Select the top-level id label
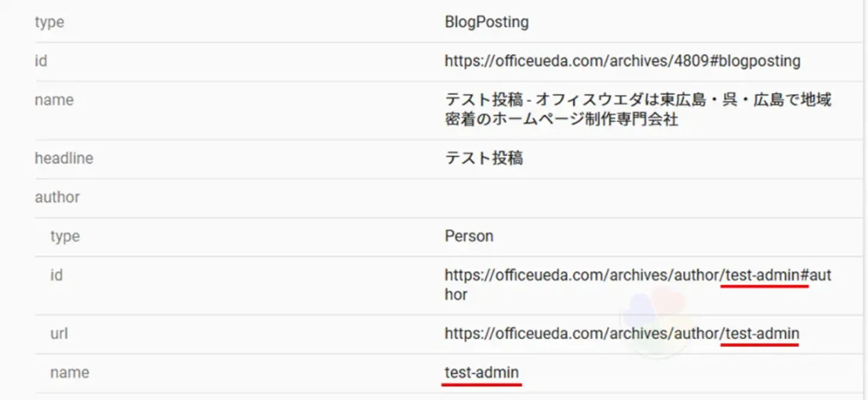 (41, 61)
